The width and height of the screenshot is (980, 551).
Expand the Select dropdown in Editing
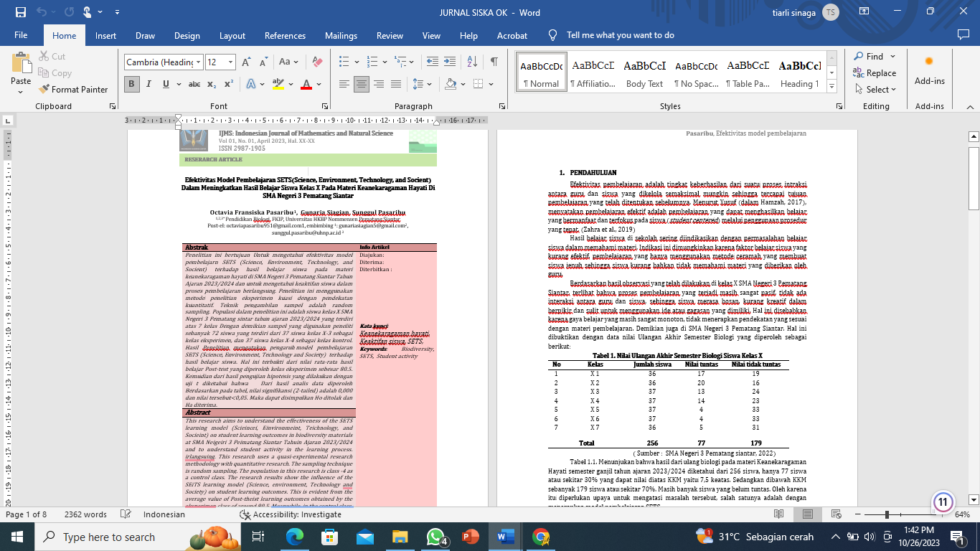point(875,90)
